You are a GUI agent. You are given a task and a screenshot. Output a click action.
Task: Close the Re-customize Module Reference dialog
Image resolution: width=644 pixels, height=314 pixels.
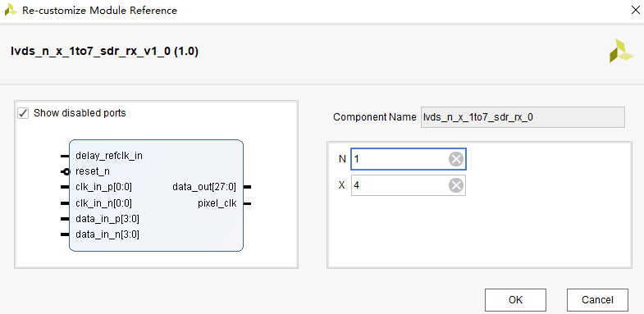tap(635, 11)
